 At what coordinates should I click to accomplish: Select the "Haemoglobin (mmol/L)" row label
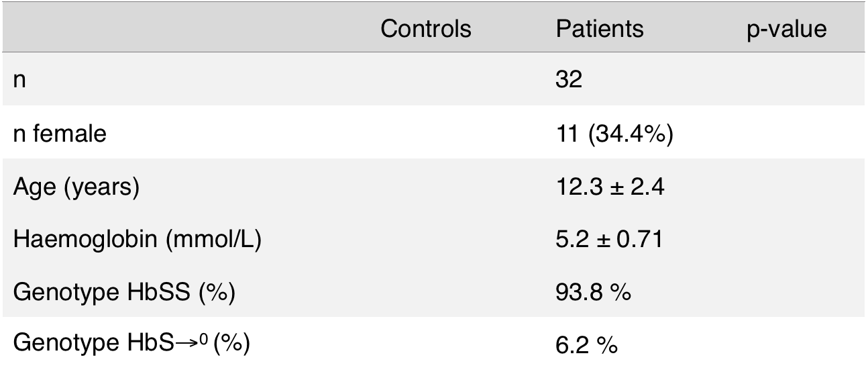click(137, 239)
